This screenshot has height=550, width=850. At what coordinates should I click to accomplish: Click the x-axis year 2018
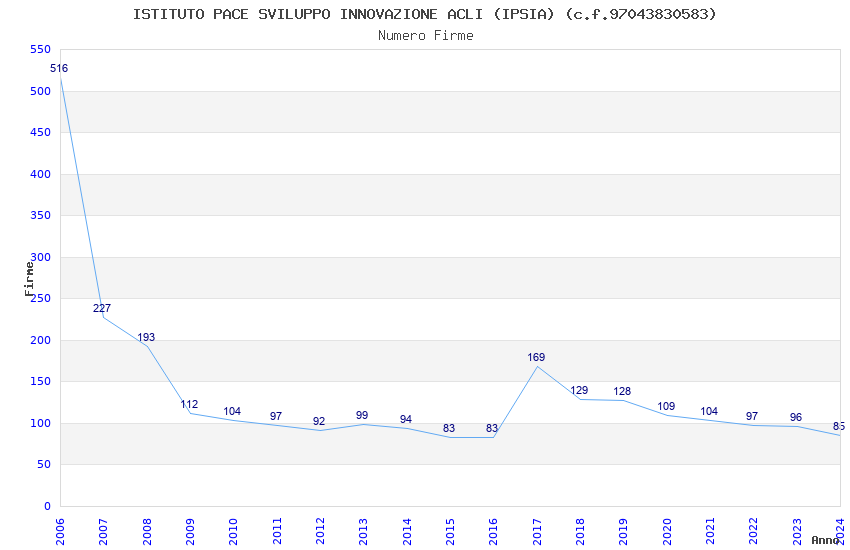(581, 532)
